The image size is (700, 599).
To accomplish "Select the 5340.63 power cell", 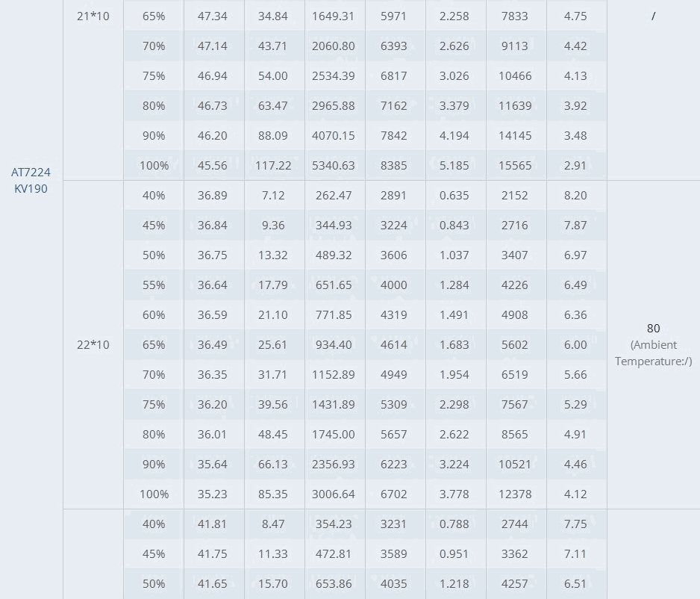I will 334,166.
